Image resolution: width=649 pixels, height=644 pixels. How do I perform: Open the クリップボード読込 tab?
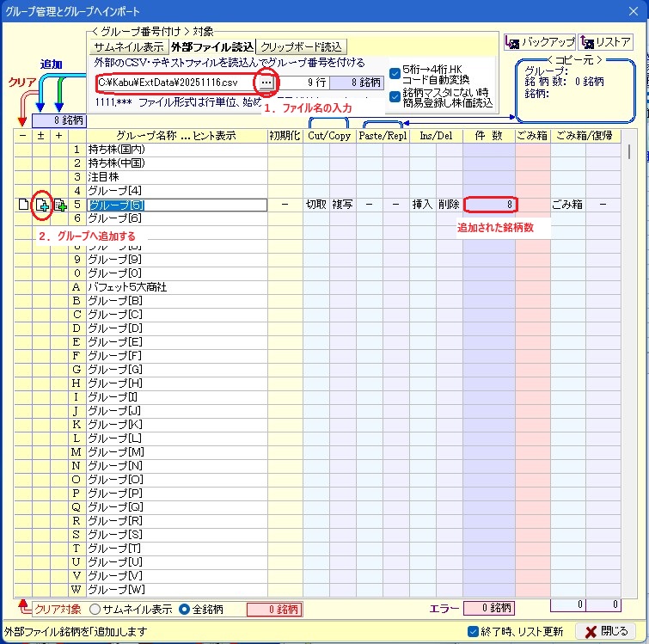pyautogui.click(x=301, y=46)
